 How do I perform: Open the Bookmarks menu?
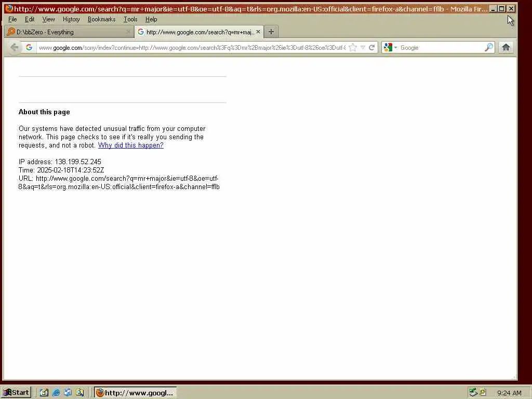101,19
